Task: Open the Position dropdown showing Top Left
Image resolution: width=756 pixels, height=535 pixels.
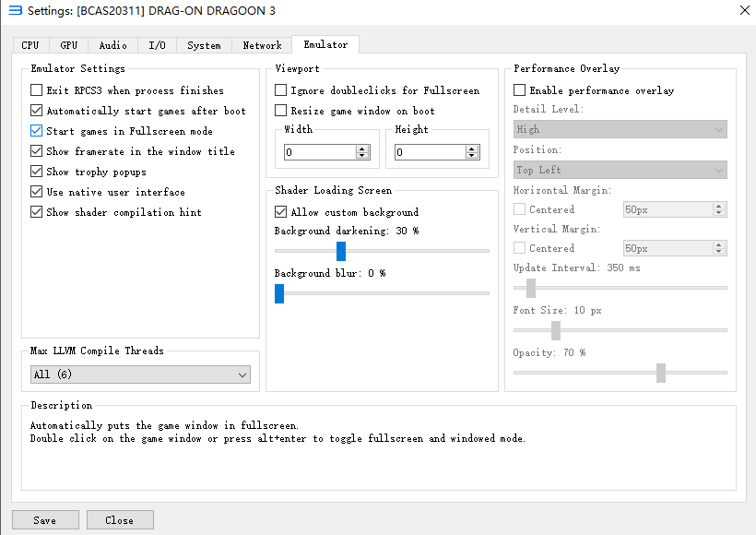Action: (x=620, y=170)
